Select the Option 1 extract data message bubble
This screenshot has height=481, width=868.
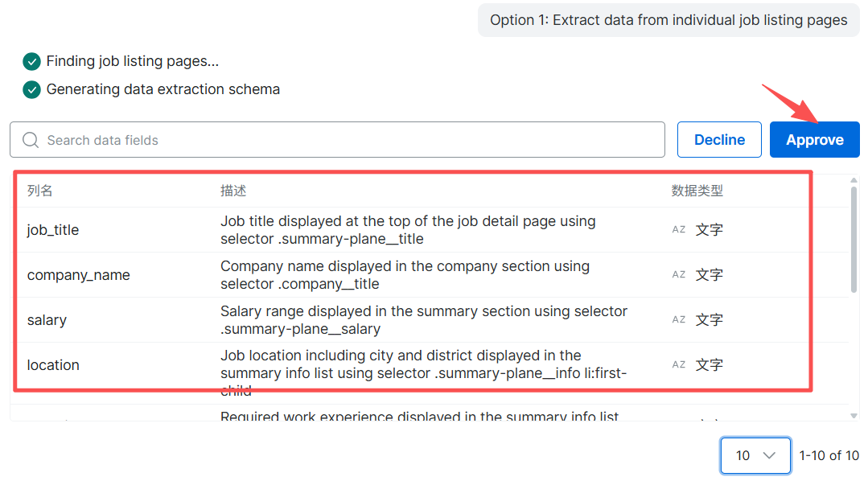(668, 20)
